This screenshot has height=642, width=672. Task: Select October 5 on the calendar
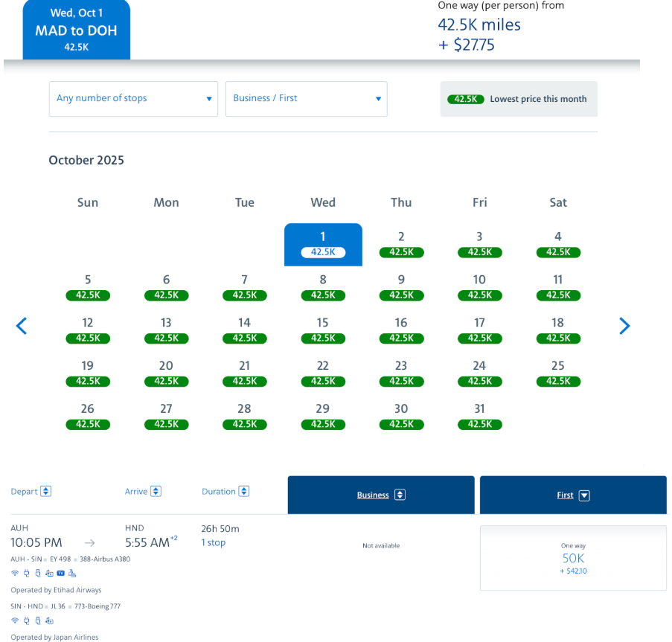[x=88, y=287]
